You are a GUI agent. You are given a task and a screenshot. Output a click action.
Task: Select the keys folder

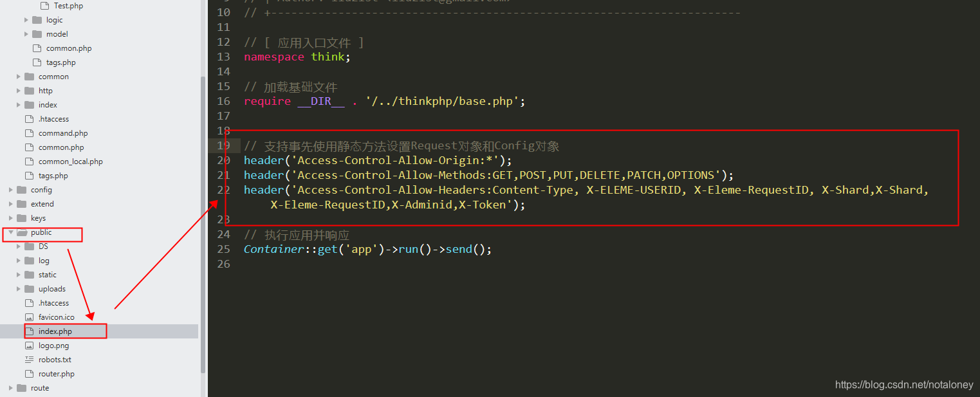pyautogui.click(x=40, y=217)
